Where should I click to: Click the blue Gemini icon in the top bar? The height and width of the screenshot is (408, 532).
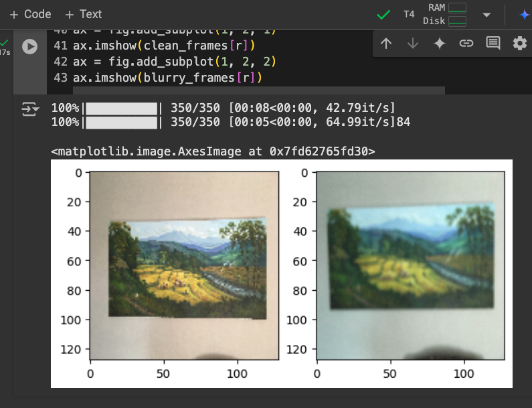click(x=525, y=15)
